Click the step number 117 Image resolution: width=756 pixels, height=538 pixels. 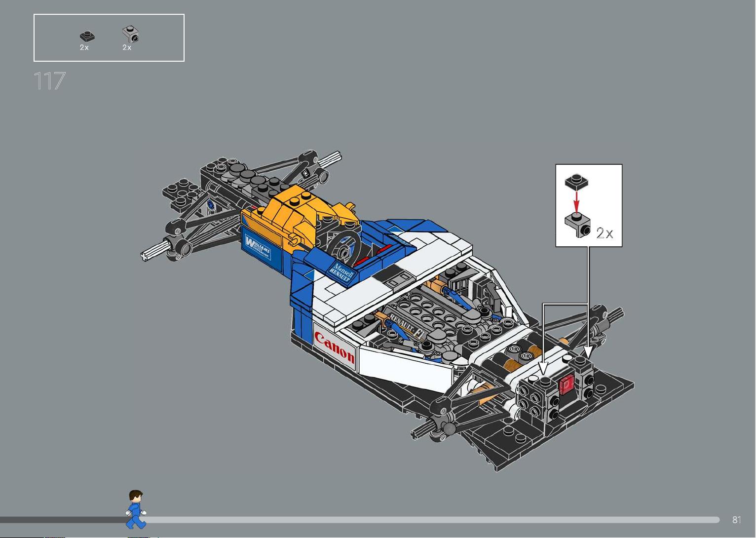point(49,81)
